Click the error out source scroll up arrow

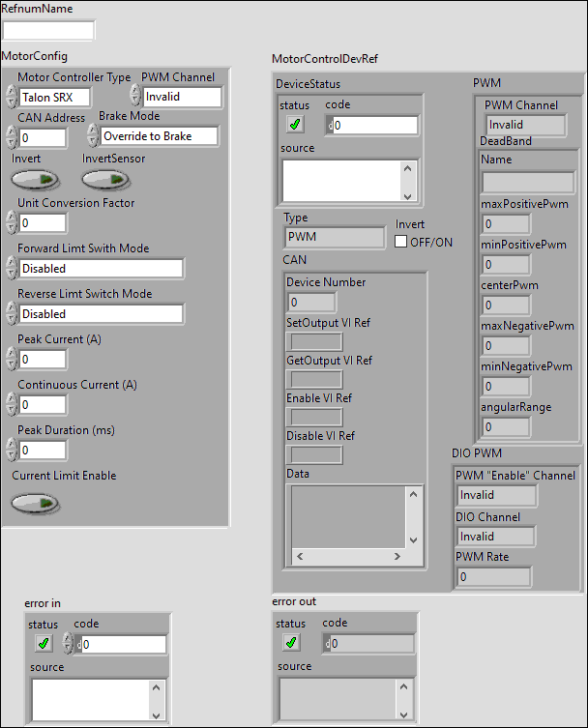tap(404, 686)
